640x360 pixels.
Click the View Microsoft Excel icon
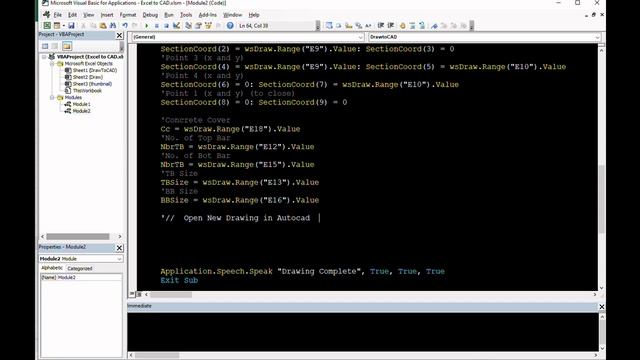point(47,26)
